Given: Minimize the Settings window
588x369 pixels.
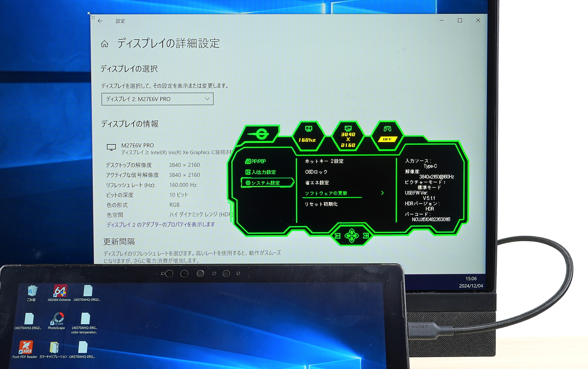Looking at the screenshot, I should pos(441,20).
